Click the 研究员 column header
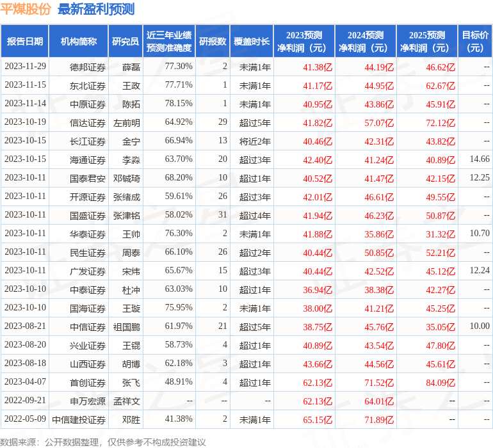This screenshot has width=493, height=448. click(x=125, y=41)
